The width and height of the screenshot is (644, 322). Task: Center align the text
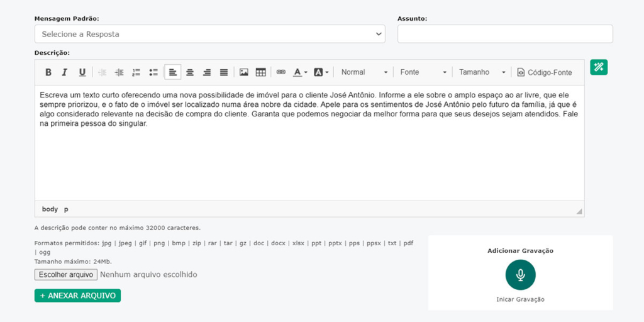pyautogui.click(x=190, y=72)
